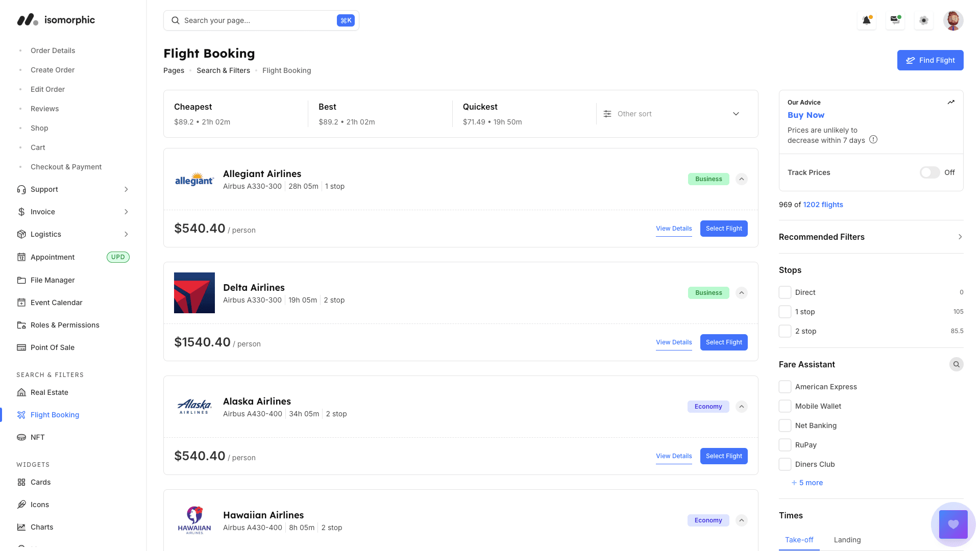This screenshot has width=980, height=551.
Task: Check the 2 stop filter checkbox
Action: coord(785,331)
